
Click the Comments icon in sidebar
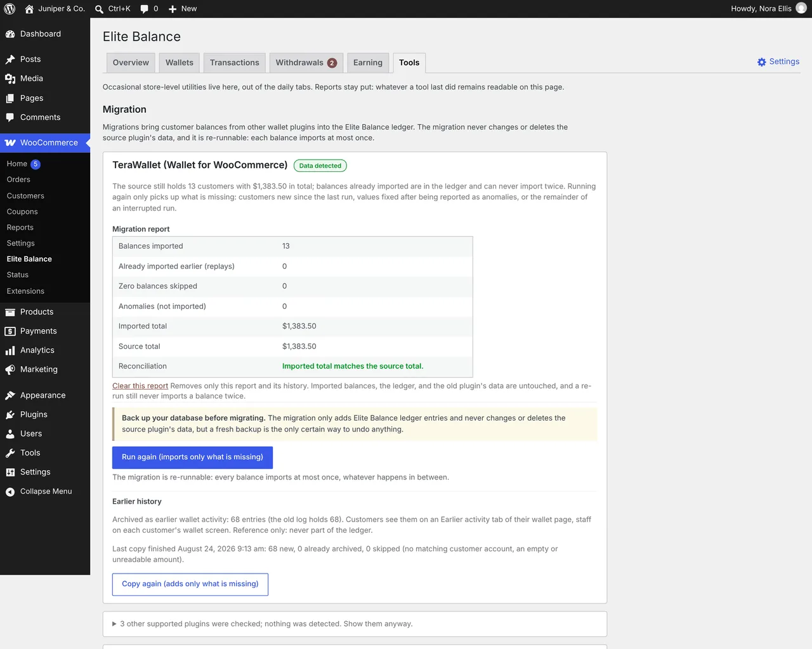click(10, 117)
